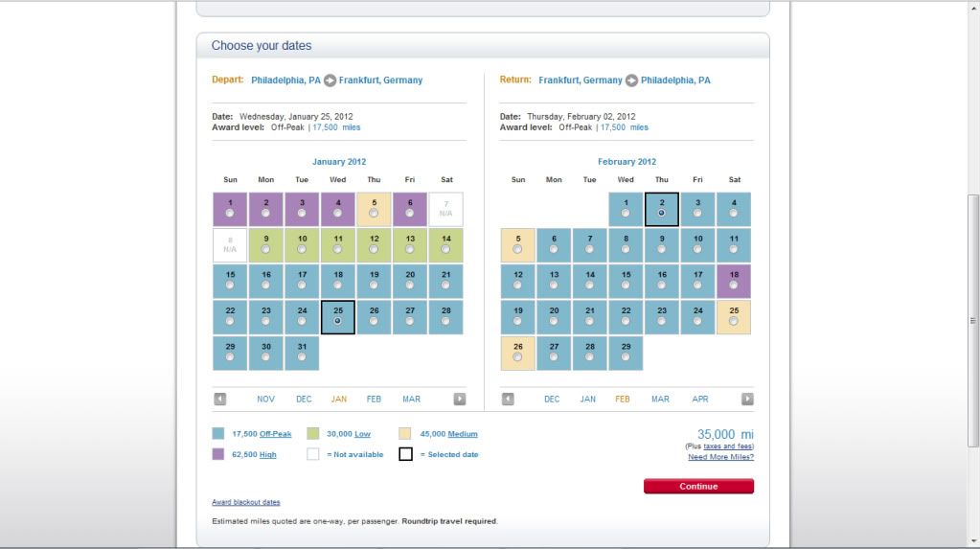The image size is (980, 549).
Task: Click the purple High legend swatch
Action: click(x=218, y=454)
